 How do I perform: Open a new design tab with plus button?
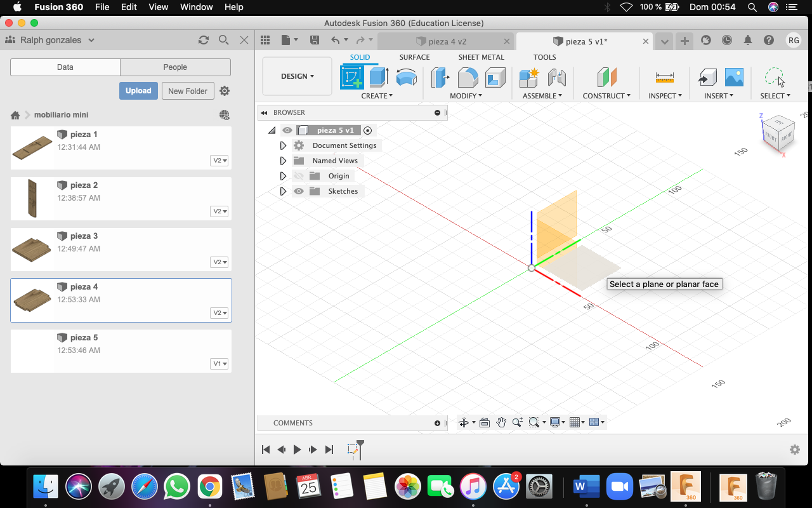(x=684, y=41)
